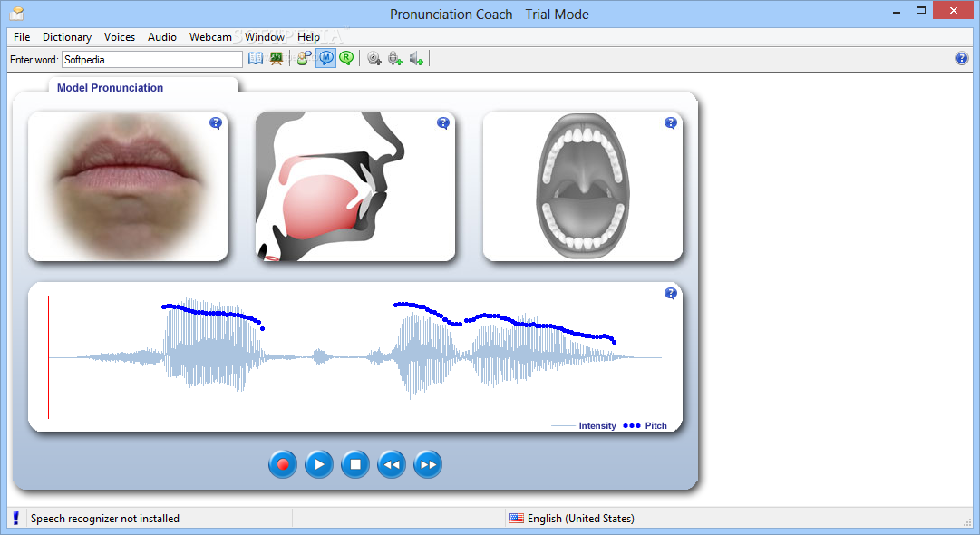Click help icon on waveform panel

[671, 293]
